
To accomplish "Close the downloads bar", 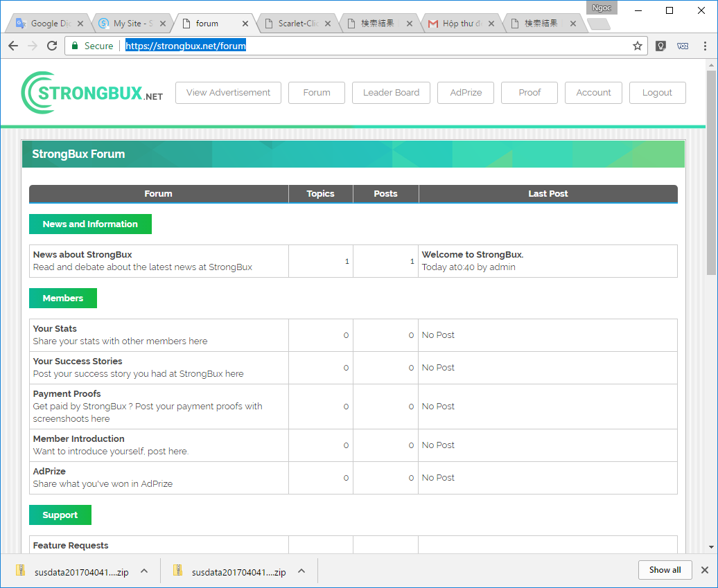I will (705, 570).
